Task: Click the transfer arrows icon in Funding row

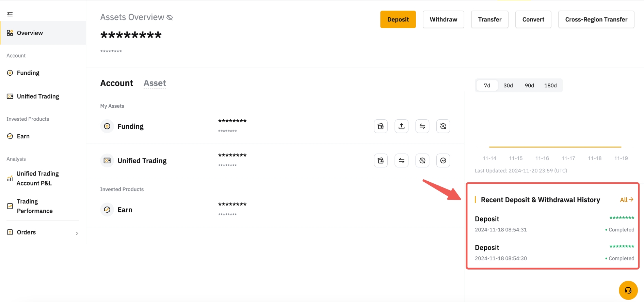Action: 422,126
